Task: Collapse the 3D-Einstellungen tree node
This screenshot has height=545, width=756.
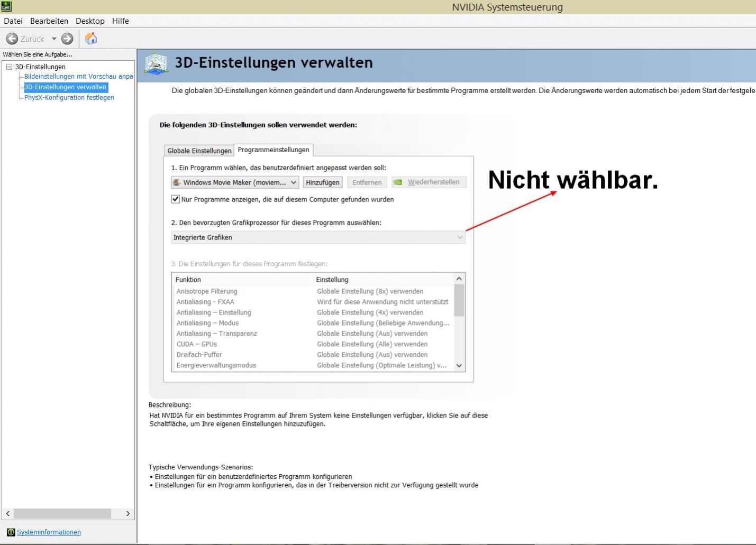Action: coord(9,67)
